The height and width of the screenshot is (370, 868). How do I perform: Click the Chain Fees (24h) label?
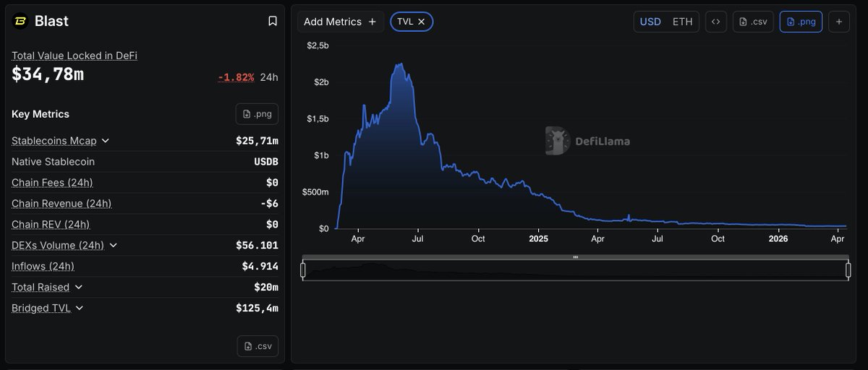pos(52,182)
